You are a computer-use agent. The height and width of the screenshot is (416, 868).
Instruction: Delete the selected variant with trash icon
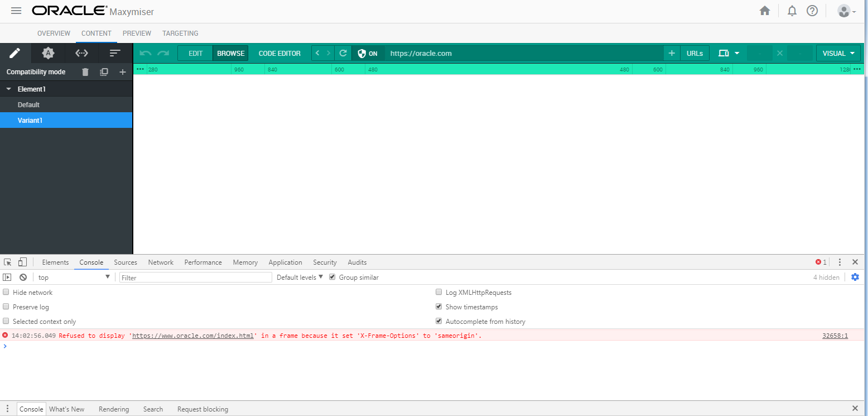(x=85, y=72)
